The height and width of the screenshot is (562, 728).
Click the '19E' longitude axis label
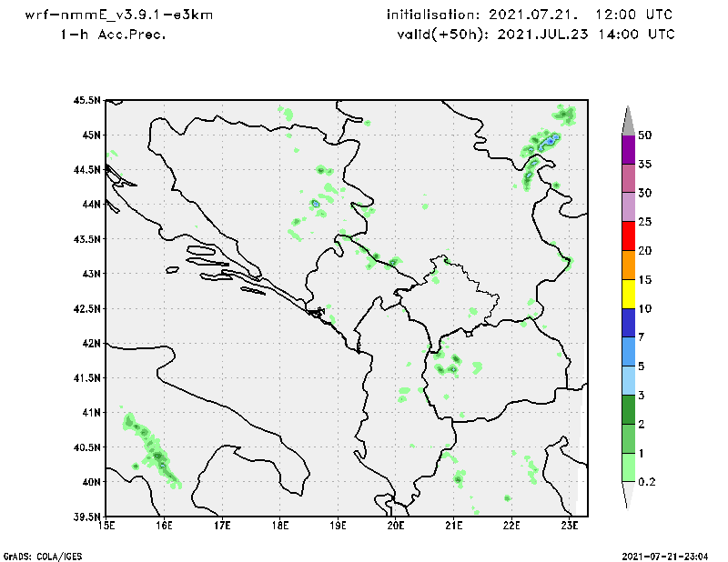click(x=338, y=526)
